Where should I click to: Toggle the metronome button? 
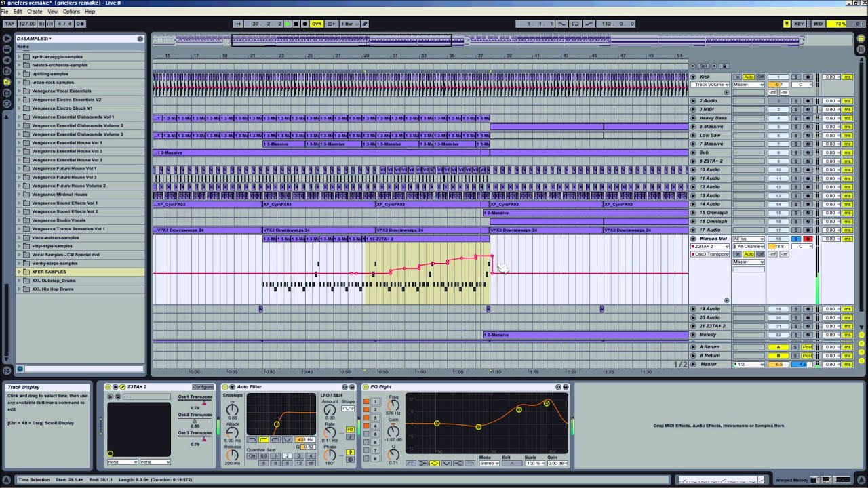coord(80,24)
